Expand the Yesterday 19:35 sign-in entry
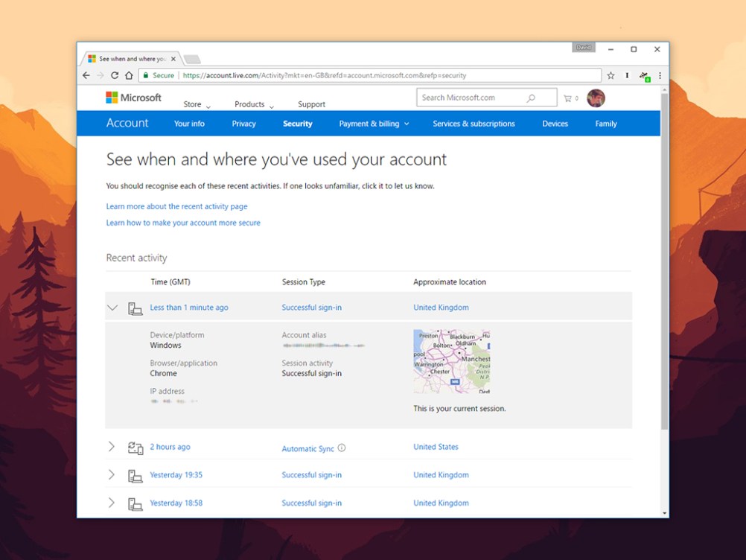 (x=112, y=474)
